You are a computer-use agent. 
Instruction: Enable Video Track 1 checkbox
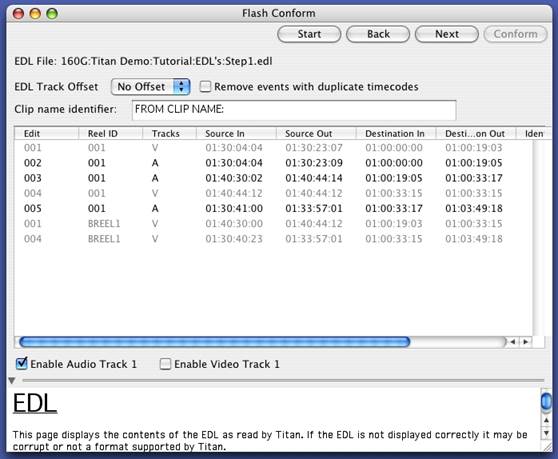pos(165,364)
